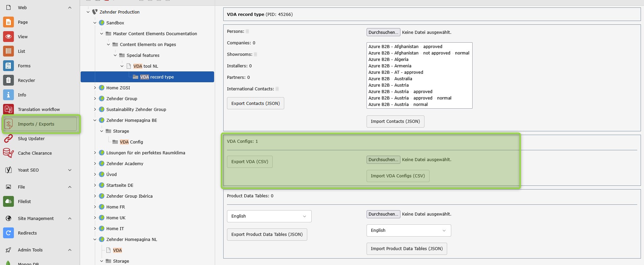Image resolution: width=644 pixels, height=265 pixels.
Task: Open the Filelist module icon
Action: (x=8, y=201)
